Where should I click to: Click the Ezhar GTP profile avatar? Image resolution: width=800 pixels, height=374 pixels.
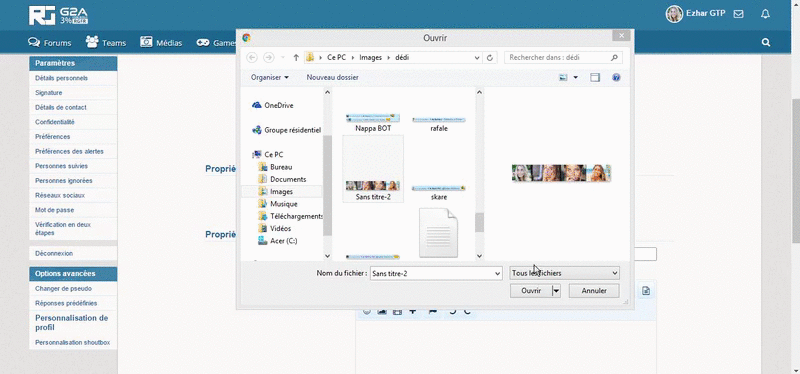pyautogui.click(x=674, y=14)
